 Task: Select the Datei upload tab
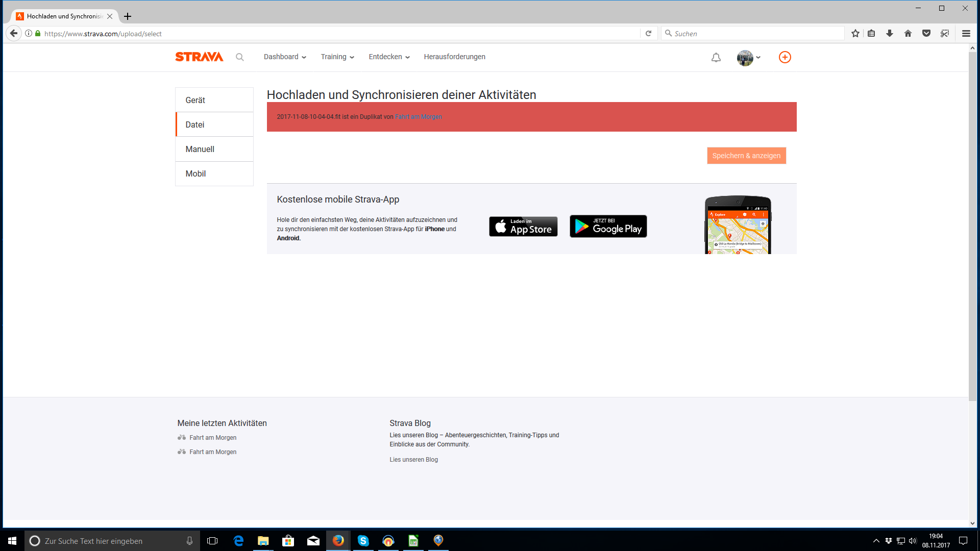click(x=214, y=124)
